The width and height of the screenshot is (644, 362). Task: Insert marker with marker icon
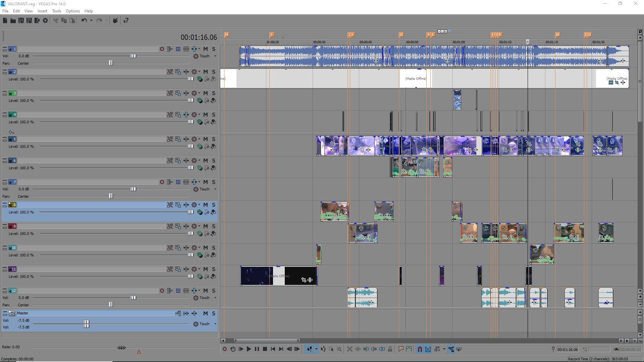coord(401,349)
